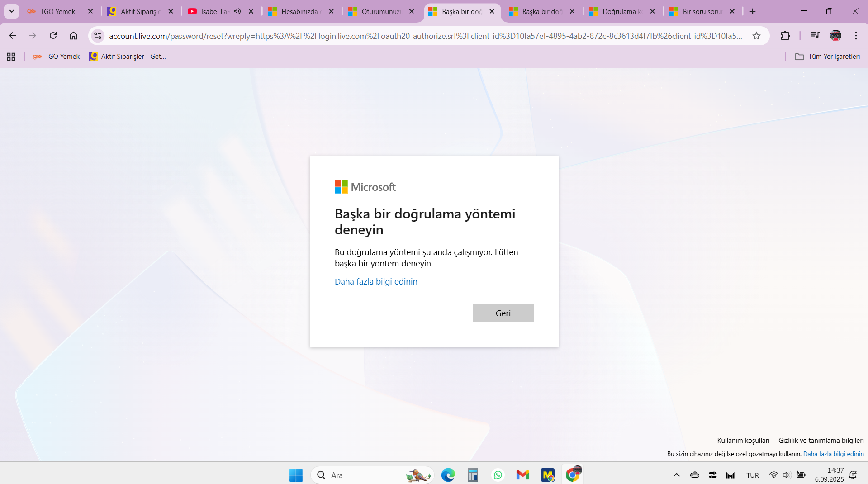Mute the audio icon on YouTube tab
The height and width of the screenshot is (484, 868).
(237, 11)
